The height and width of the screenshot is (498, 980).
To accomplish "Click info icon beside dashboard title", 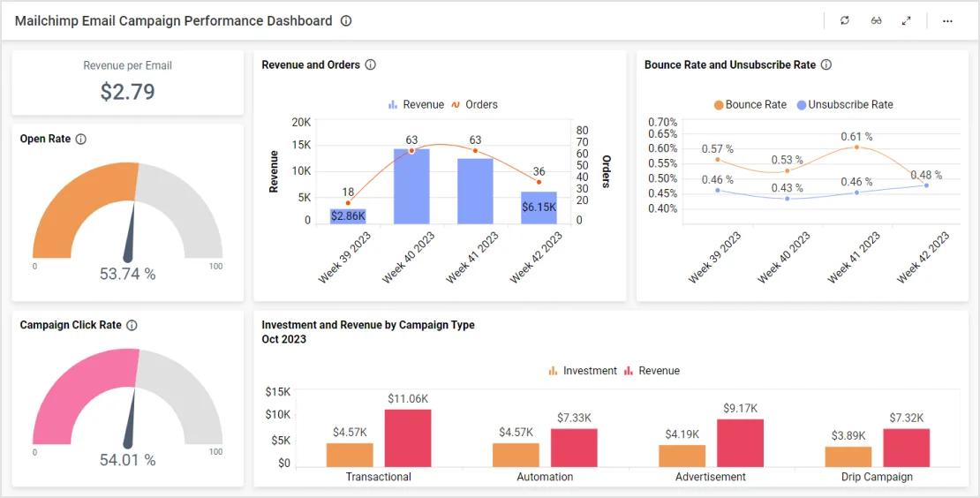I will click(346, 20).
